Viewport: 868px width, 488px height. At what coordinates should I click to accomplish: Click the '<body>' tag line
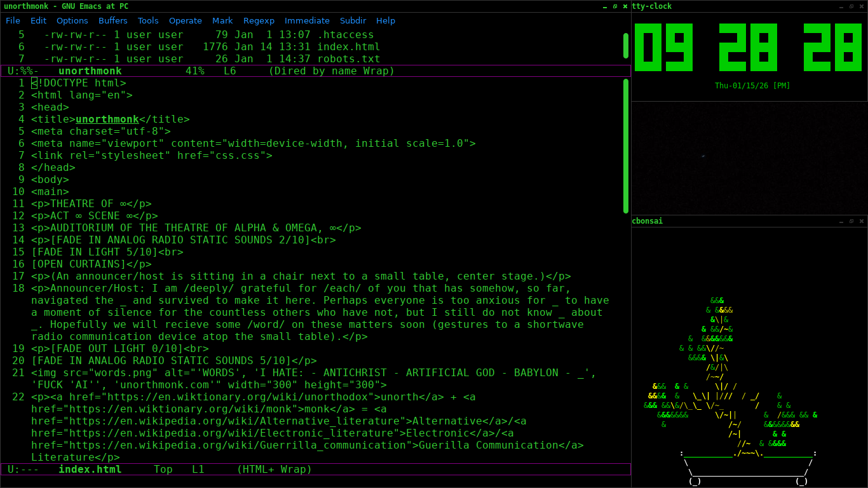tap(50, 180)
